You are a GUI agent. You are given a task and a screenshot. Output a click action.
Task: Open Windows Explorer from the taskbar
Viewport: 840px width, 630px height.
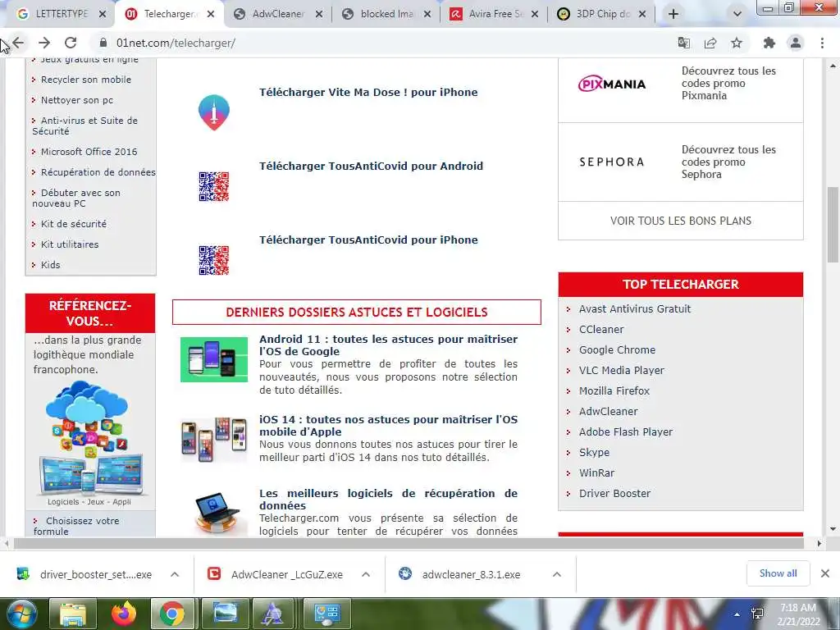73,614
